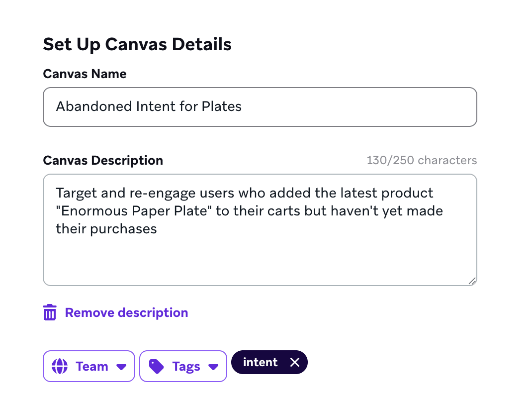
Task: Click the trash can icon beside Remove description
Action: 50,312
